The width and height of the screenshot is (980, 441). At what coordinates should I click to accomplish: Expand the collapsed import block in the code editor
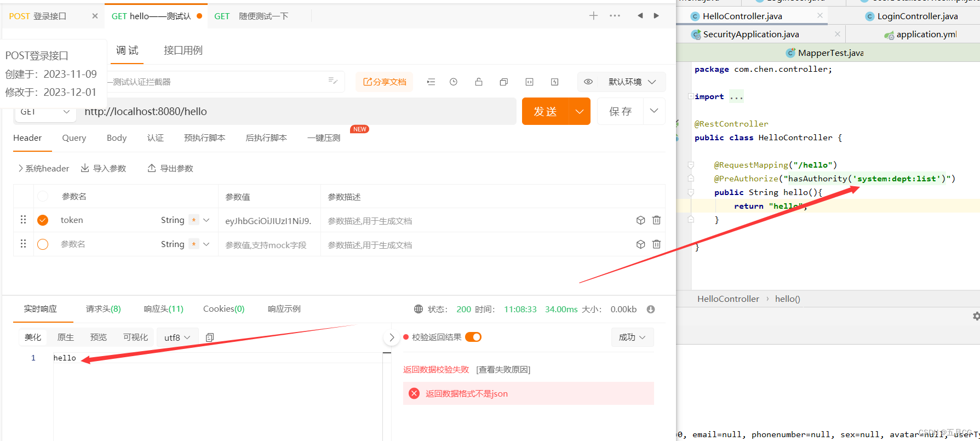point(691,96)
